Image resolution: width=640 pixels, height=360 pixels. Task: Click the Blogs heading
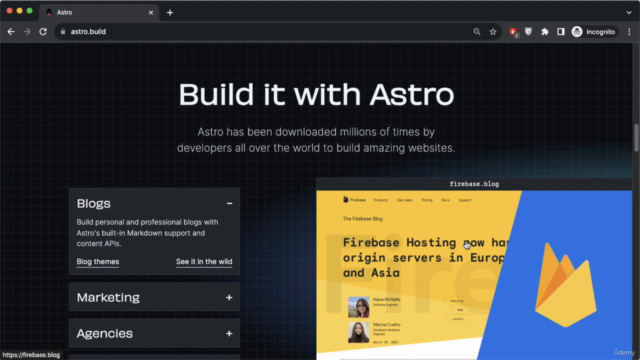pos(93,203)
